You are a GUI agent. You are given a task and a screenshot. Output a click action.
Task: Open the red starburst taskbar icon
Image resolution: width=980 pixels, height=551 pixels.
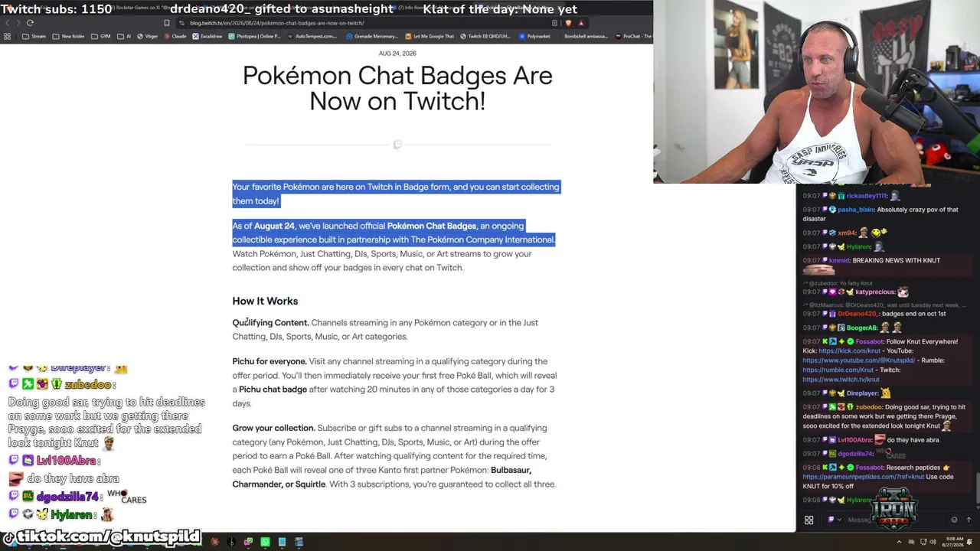click(x=214, y=543)
